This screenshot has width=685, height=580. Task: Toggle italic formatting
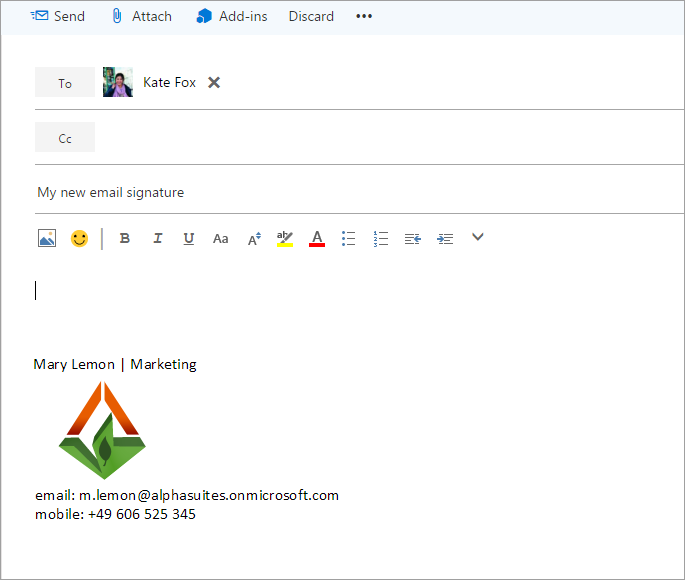(158, 238)
